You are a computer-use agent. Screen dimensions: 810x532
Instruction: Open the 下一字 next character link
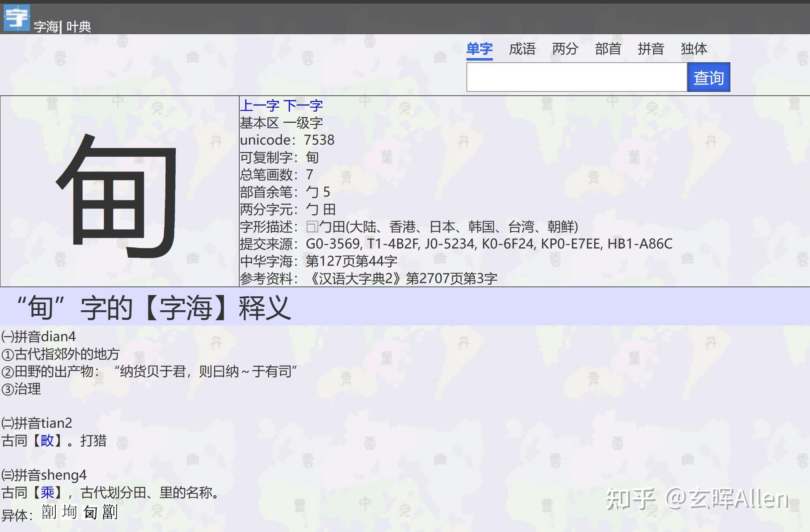click(x=304, y=105)
